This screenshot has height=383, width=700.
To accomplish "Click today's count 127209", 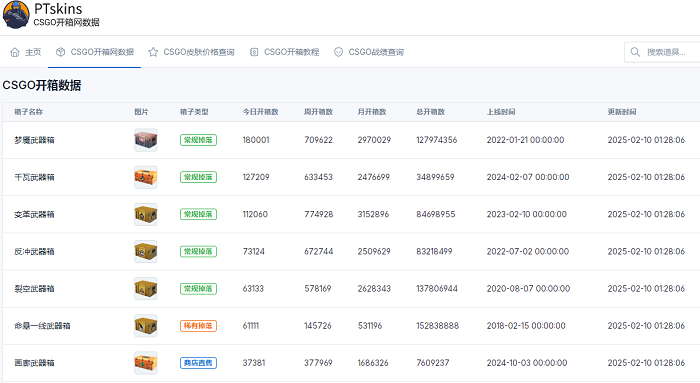I will (x=256, y=177).
